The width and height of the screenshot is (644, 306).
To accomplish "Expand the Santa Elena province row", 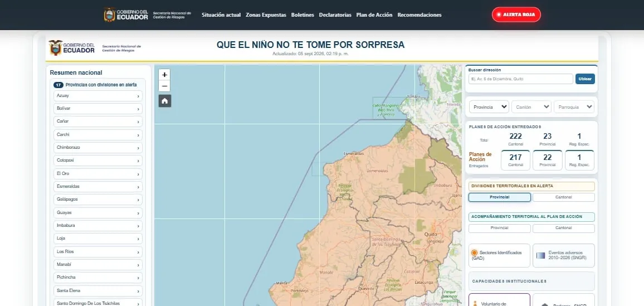I will click(x=97, y=291).
